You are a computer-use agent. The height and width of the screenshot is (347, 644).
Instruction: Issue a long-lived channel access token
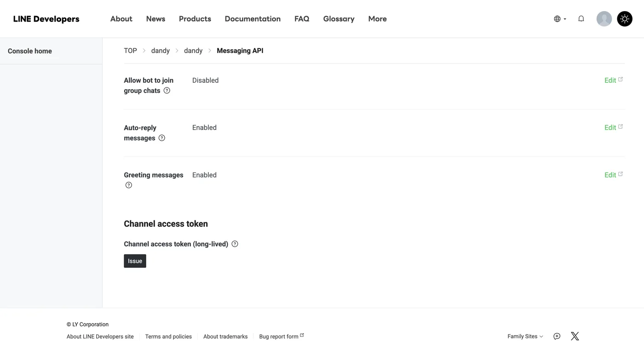(x=135, y=261)
